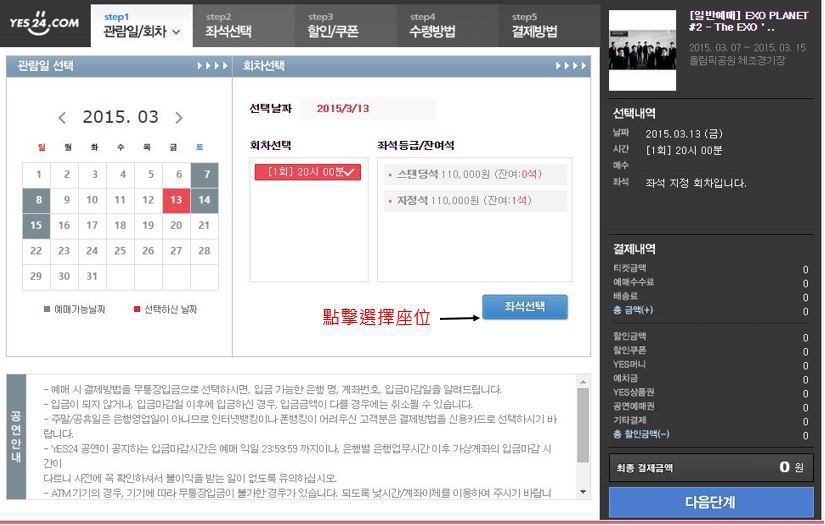This screenshot has width=825, height=525.
Task: Click 회차선택 panel header
Action: 411,66
